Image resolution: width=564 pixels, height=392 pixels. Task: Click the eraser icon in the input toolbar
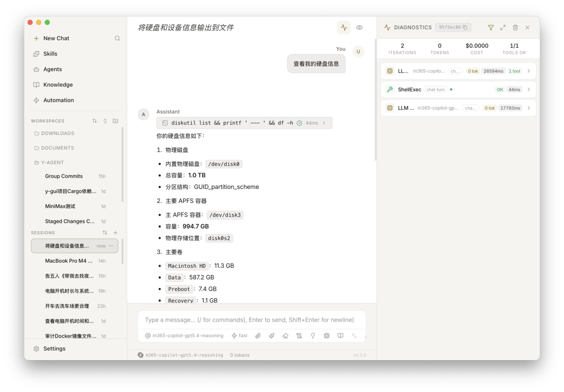click(x=286, y=336)
